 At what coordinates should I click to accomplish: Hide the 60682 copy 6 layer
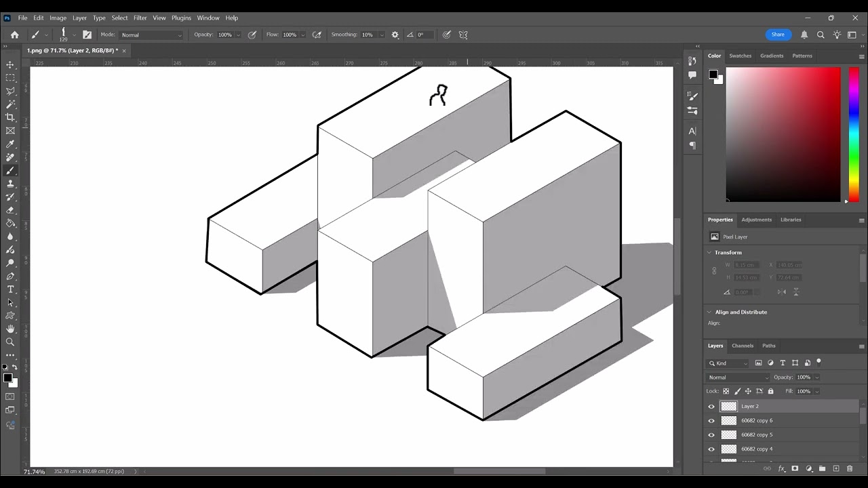pyautogui.click(x=711, y=421)
